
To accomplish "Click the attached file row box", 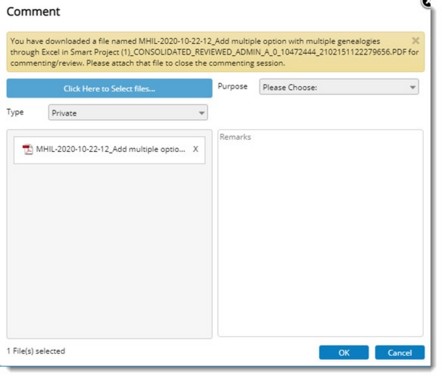I will (109, 150).
